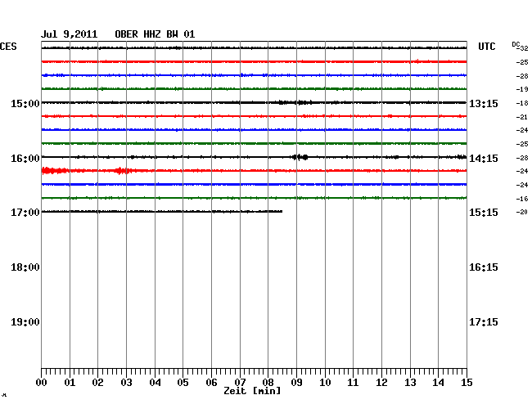
Task: Click minute label 05 on the axis
Action: [x=183, y=383]
